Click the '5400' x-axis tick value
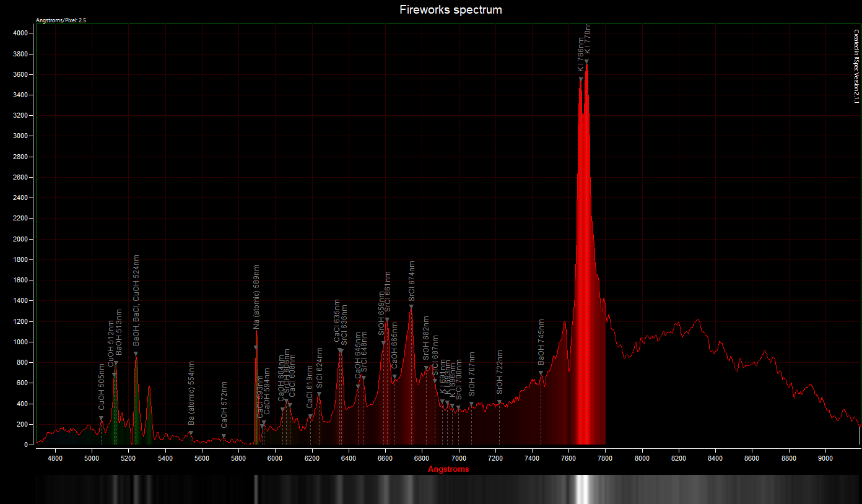Image resolution: width=862 pixels, height=504 pixels. (x=165, y=458)
